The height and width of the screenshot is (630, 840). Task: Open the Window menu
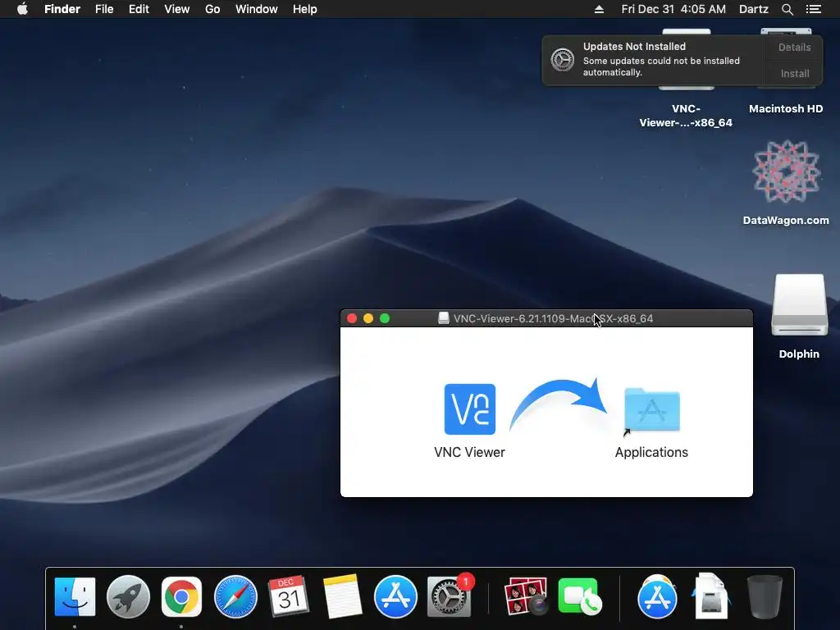257,9
